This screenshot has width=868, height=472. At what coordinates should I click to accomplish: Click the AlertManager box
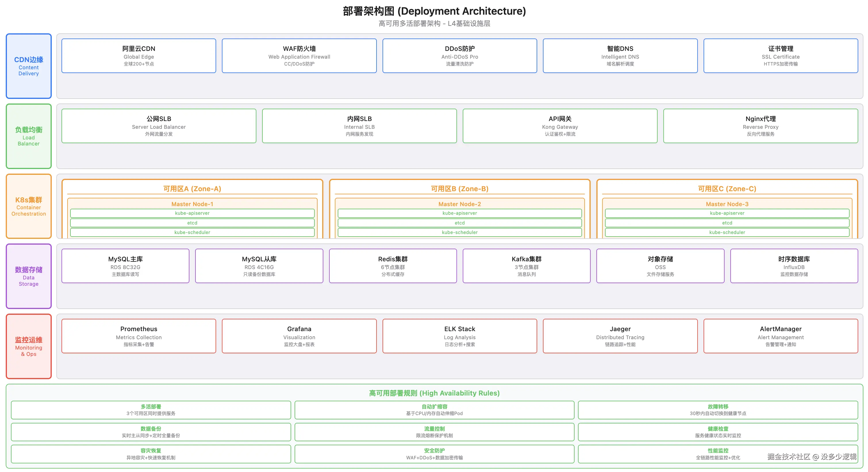tap(780, 336)
